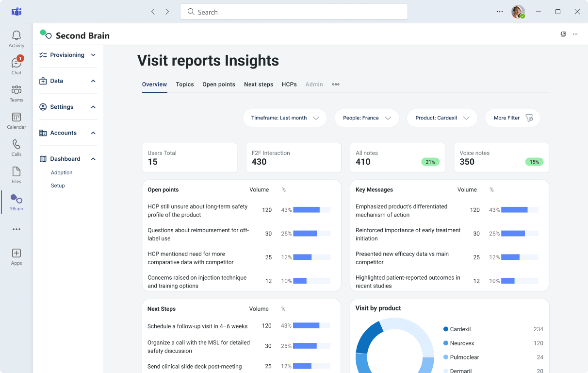
Task: Expand the Provisioning section
Action: click(x=68, y=55)
